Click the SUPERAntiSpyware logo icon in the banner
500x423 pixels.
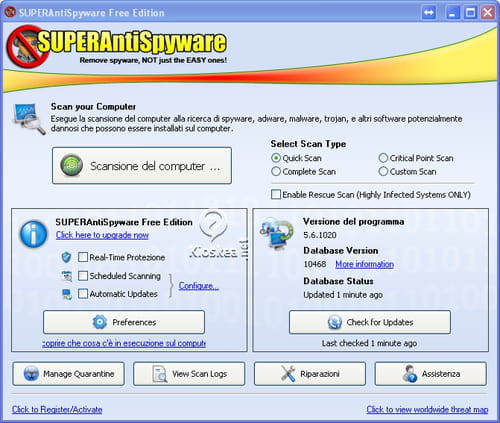point(28,46)
